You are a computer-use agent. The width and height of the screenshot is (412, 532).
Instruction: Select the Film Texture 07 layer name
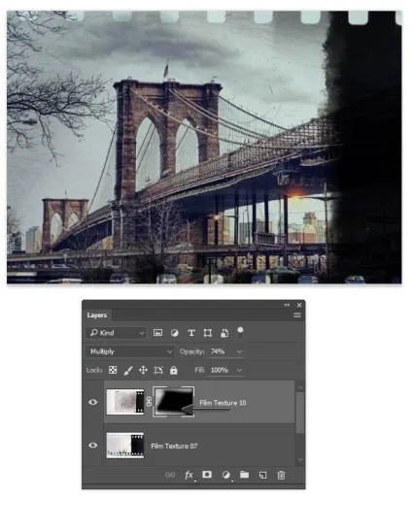(x=174, y=446)
